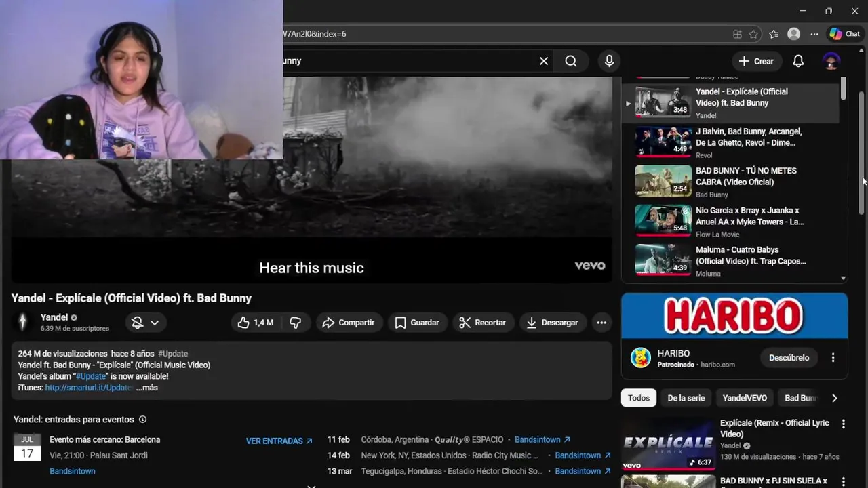This screenshot has width=868, height=488.
Task: Select the Todos filter chip
Action: click(x=639, y=398)
